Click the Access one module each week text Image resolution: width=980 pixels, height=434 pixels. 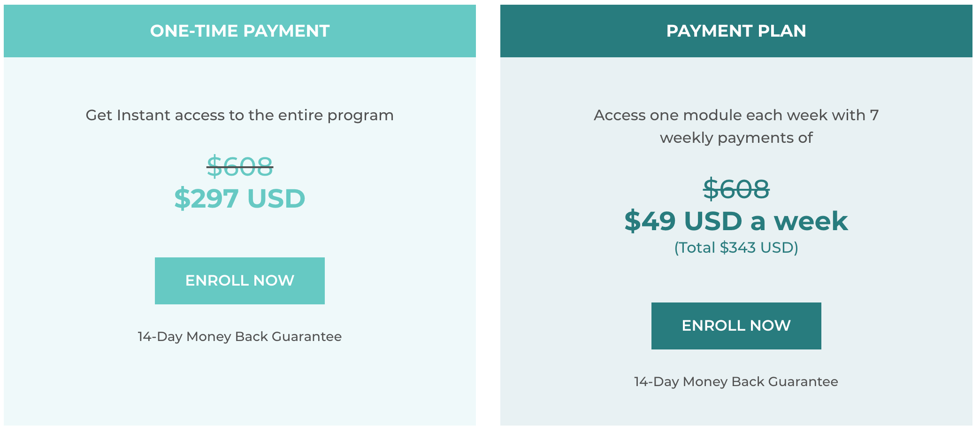(736, 115)
